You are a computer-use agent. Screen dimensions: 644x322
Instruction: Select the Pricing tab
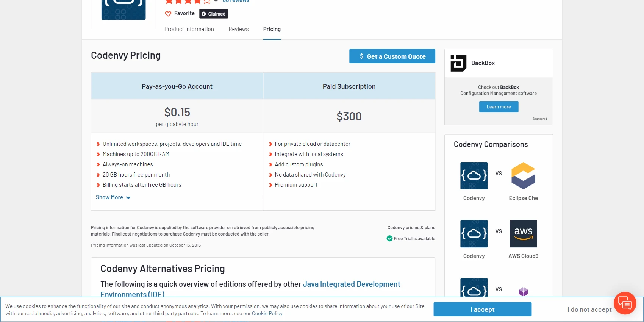[272, 29]
